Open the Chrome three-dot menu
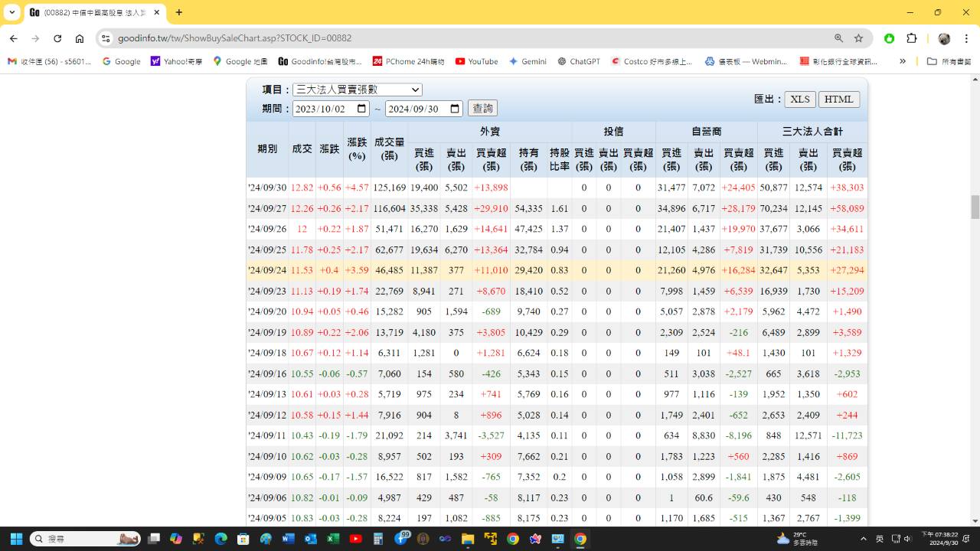Screen dimensions: 980x551 [x=967, y=38]
